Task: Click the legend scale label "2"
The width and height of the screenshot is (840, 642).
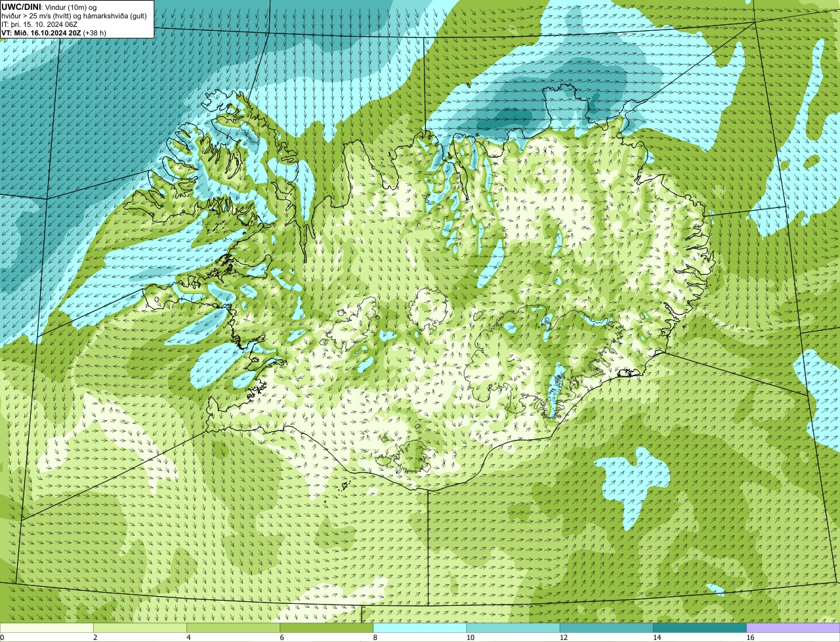Action: click(x=95, y=637)
